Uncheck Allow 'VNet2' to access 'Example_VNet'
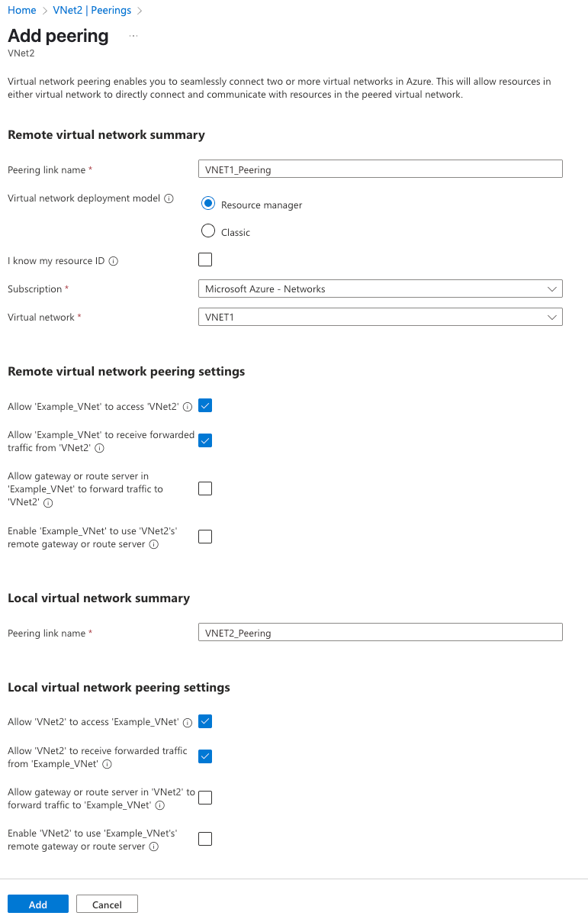This screenshot has height=919, width=588. (205, 721)
